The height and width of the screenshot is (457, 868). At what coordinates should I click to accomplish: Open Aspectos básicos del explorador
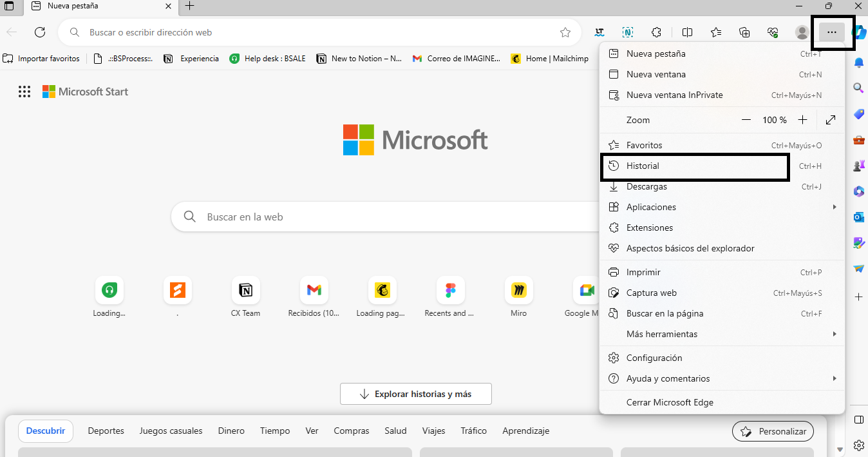coord(722,248)
